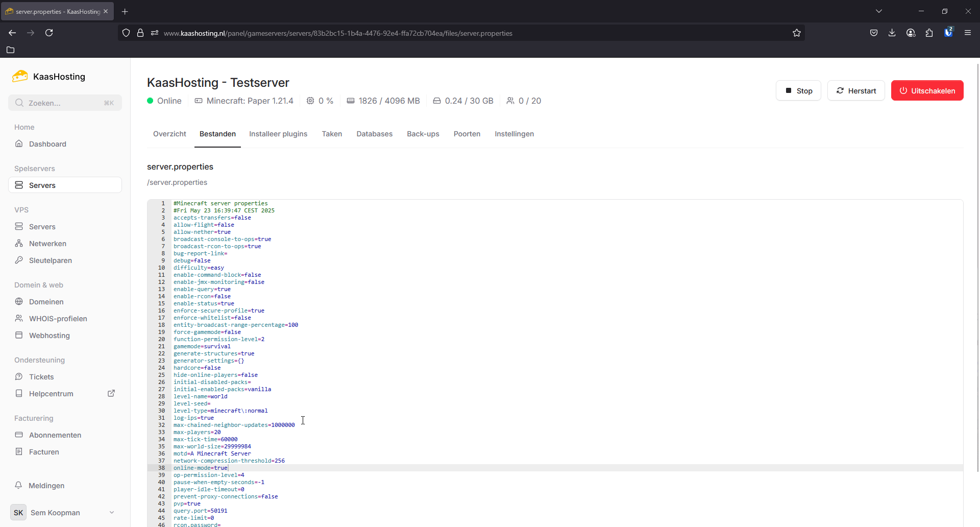Screen dimensions: 980x527
Task: Click the difficulty=easy line in the editor
Action: tap(199, 268)
